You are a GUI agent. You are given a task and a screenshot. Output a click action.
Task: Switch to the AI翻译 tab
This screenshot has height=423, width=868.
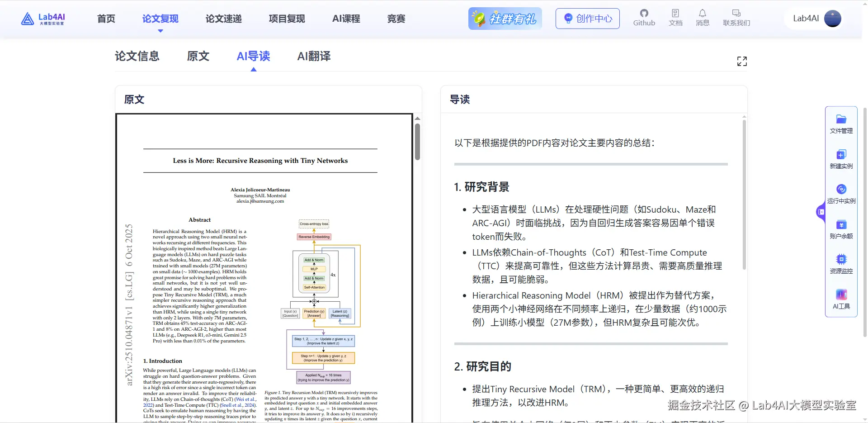[314, 56]
